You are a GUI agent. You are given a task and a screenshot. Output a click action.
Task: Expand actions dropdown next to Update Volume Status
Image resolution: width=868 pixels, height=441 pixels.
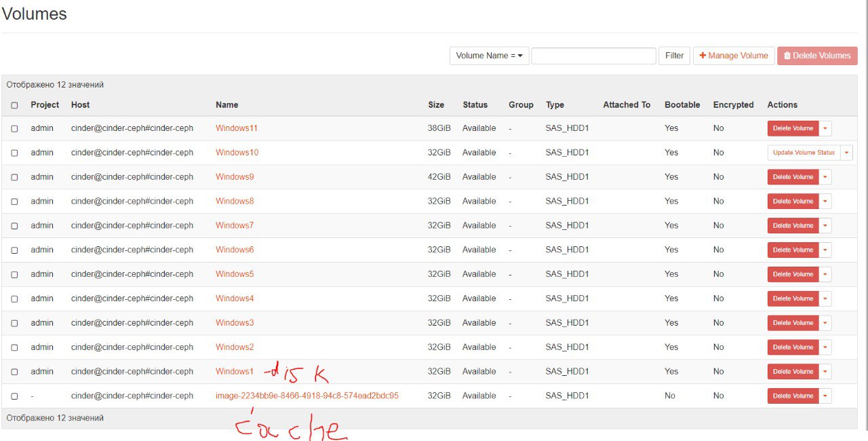846,153
